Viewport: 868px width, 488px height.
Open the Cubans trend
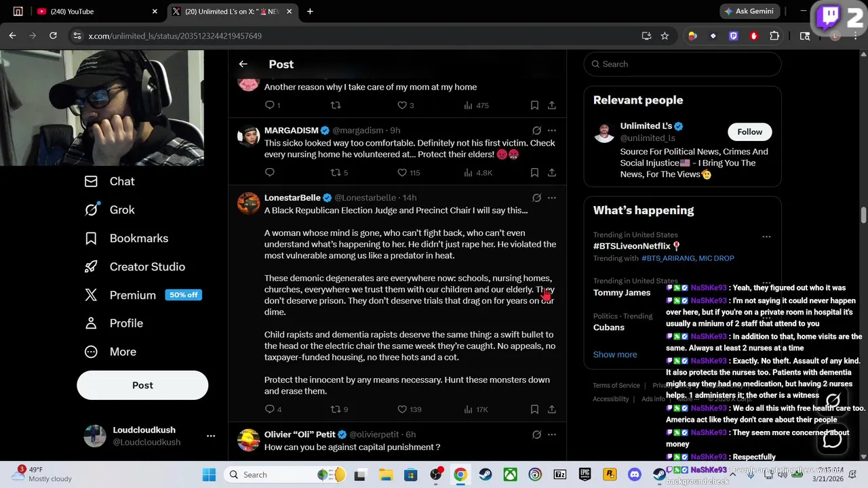point(608,327)
